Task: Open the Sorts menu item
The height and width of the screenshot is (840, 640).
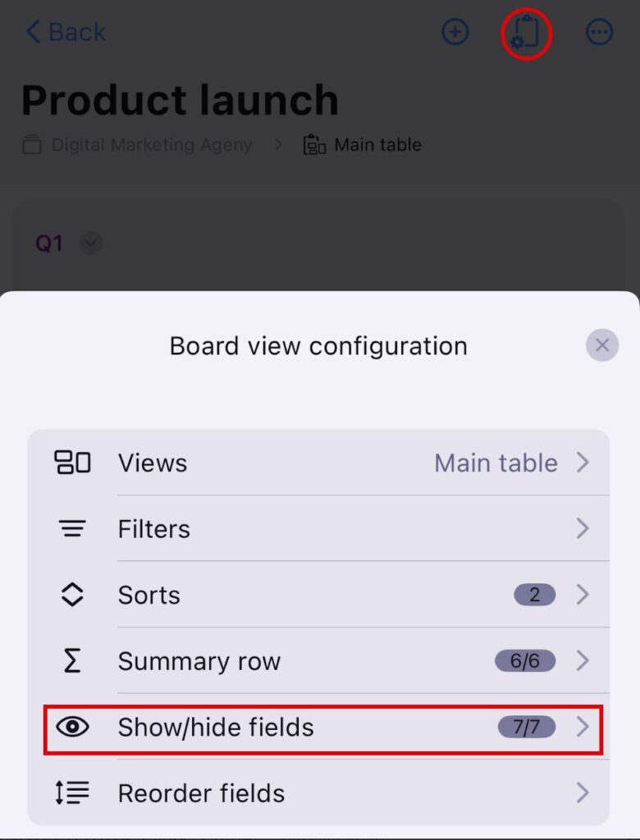Action: (x=149, y=595)
